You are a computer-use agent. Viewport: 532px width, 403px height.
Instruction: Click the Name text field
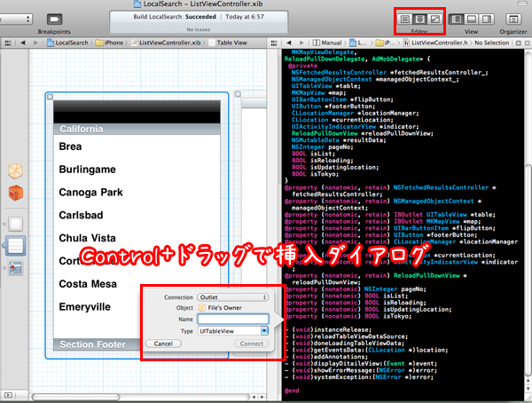[x=233, y=319]
